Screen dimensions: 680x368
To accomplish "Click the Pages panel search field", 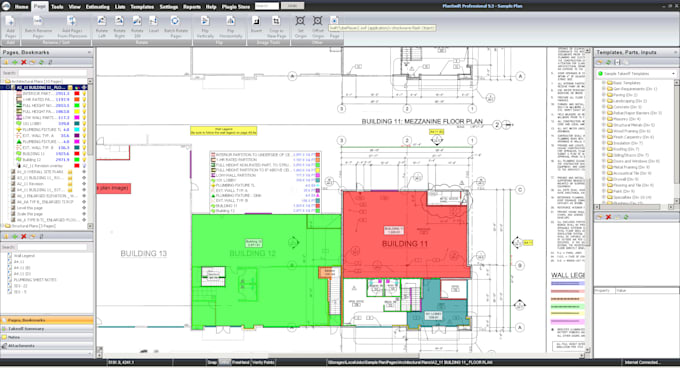I will 52,73.
